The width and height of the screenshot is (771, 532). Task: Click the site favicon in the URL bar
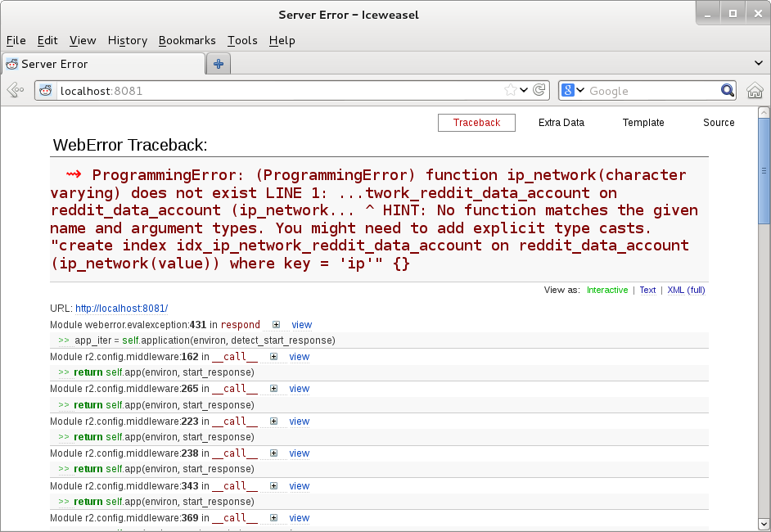pos(46,91)
